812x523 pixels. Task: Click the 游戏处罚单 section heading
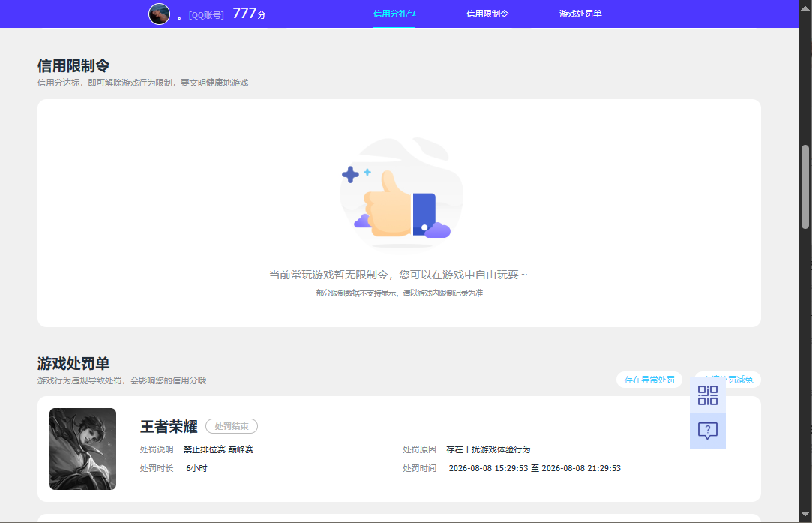click(73, 363)
